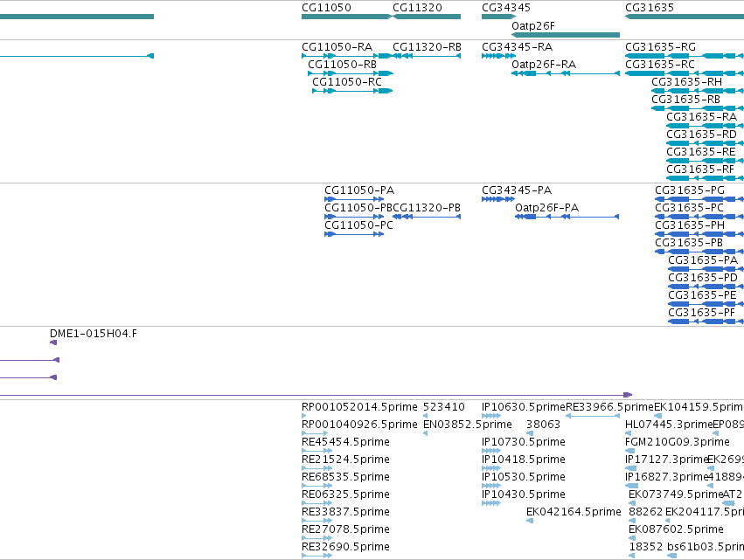Image resolution: width=744 pixels, height=560 pixels.
Task: Select transcript CG11050-RB
Action: 351,73
